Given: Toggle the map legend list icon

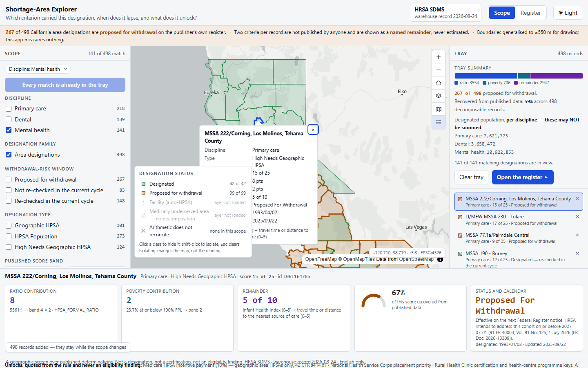Looking at the screenshot, I should click(438, 122).
